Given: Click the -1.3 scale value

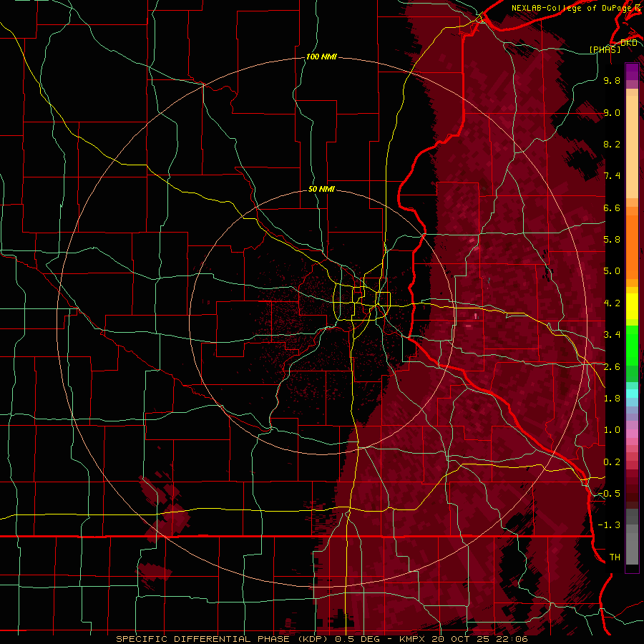Looking at the screenshot, I should pos(609,525).
